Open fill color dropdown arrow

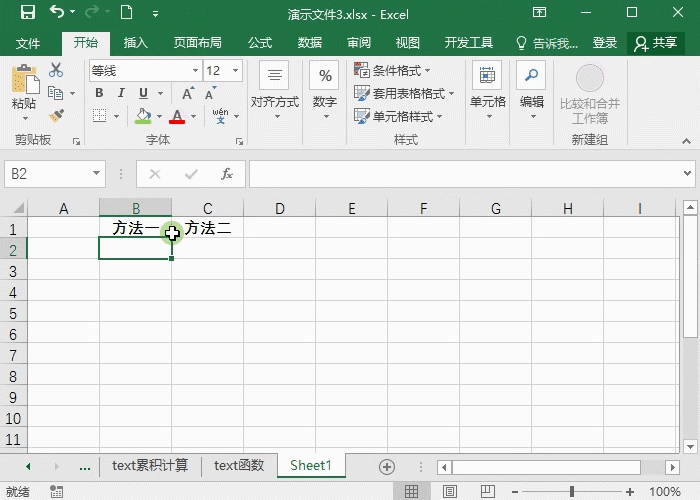coord(159,117)
